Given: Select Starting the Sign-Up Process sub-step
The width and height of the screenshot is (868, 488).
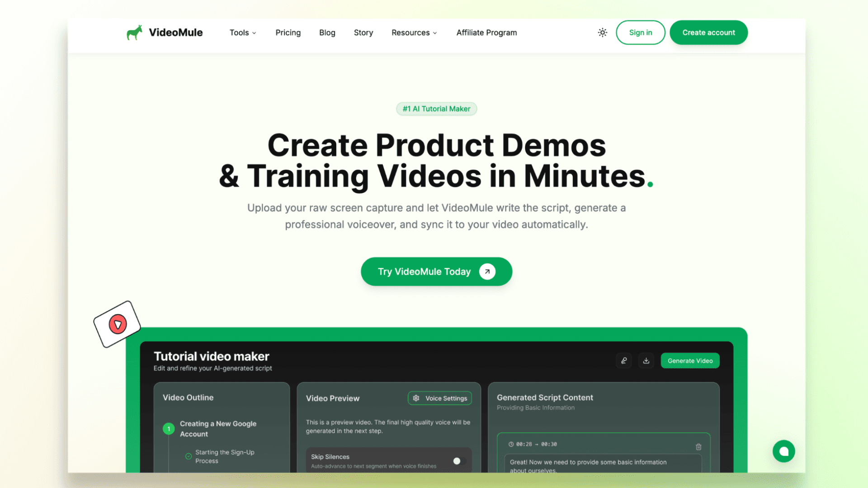Looking at the screenshot, I should [x=225, y=456].
